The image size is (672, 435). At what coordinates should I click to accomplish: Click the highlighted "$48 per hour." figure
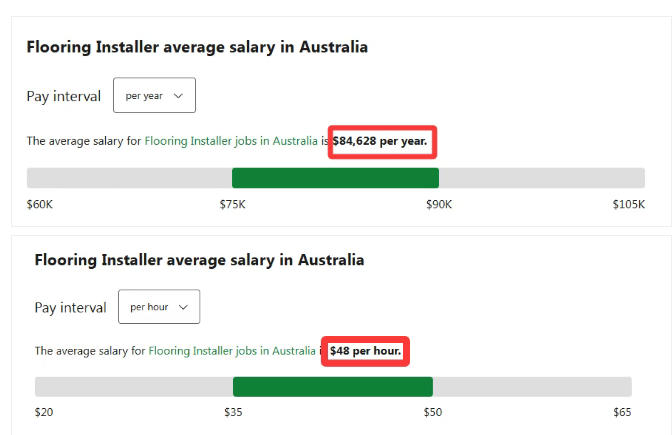[x=365, y=351]
